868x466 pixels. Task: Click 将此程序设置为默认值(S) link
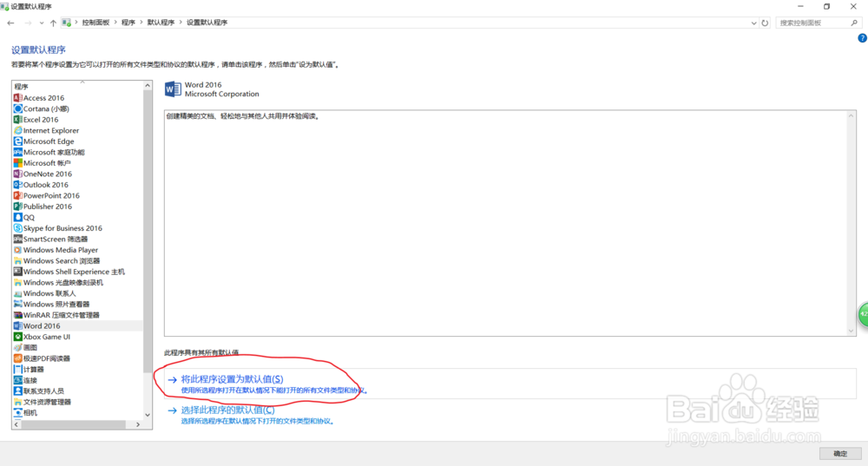pos(232,379)
